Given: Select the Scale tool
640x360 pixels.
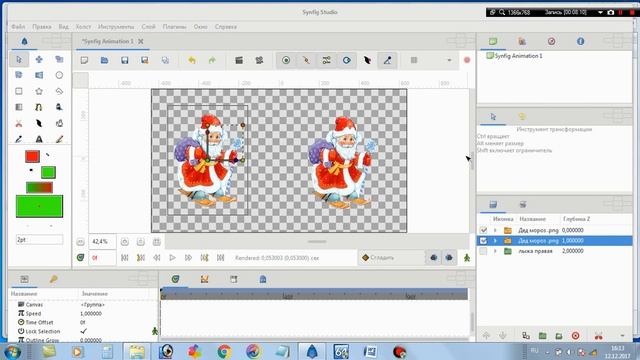Looking at the screenshot, I should [59, 60].
